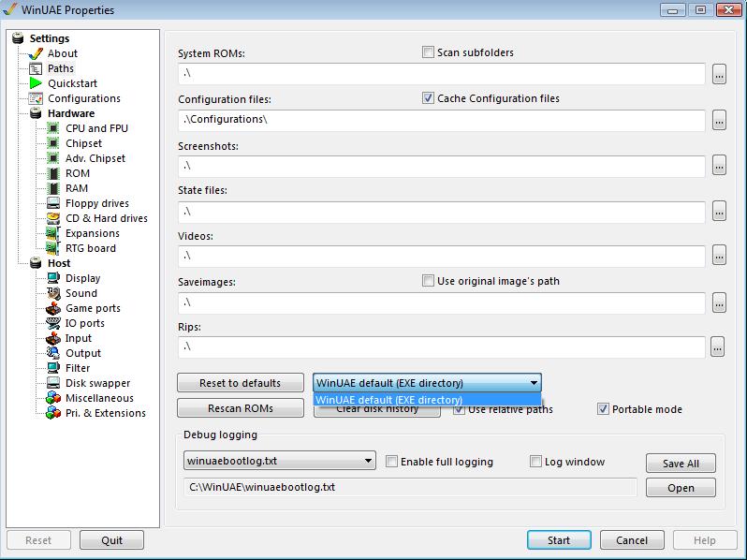Toggle the Portable mode checkbox
Viewport: 747px width, 560px height.
click(x=603, y=409)
